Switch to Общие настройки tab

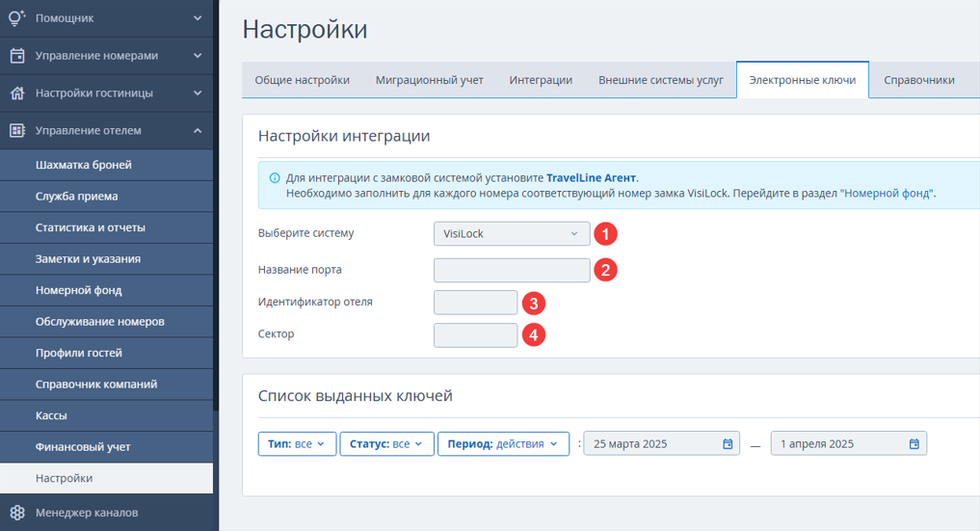pos(302,80)
